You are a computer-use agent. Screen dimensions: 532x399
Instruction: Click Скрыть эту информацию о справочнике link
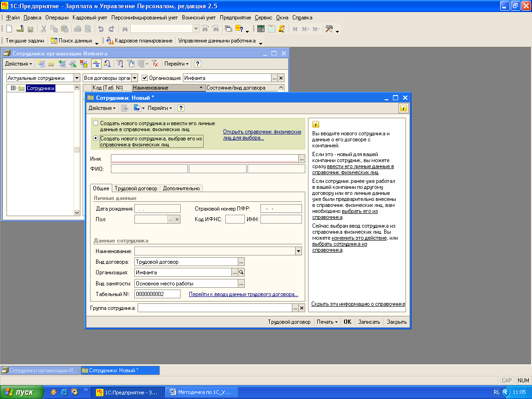click(x=358, y=304)
